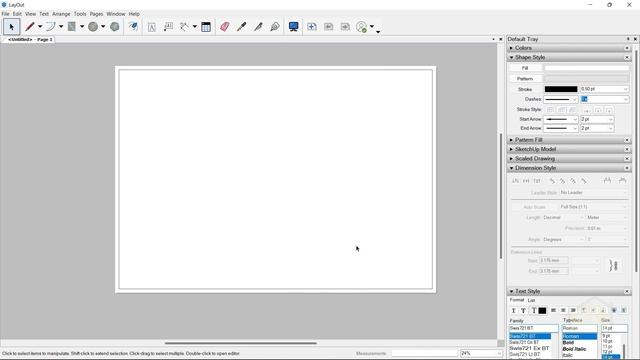Select the arrow Select tool
This screenshot has width=640, height=360.
coord(11,27)
